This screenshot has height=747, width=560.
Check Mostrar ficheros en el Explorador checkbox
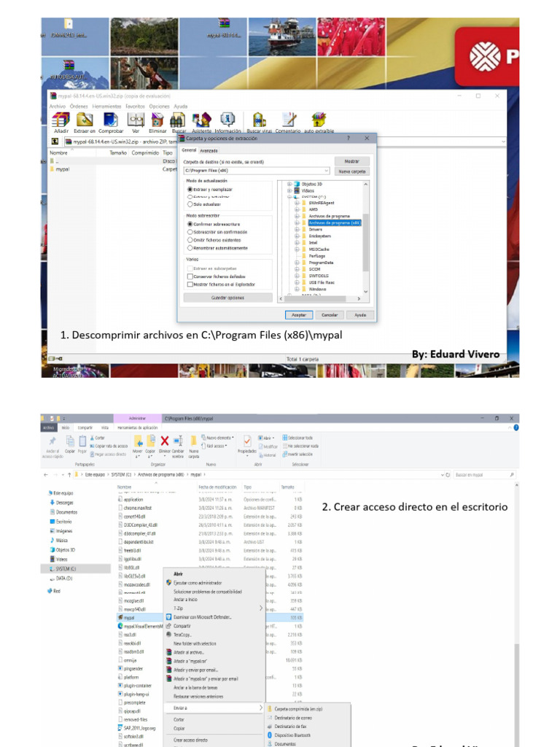point(190,285)
